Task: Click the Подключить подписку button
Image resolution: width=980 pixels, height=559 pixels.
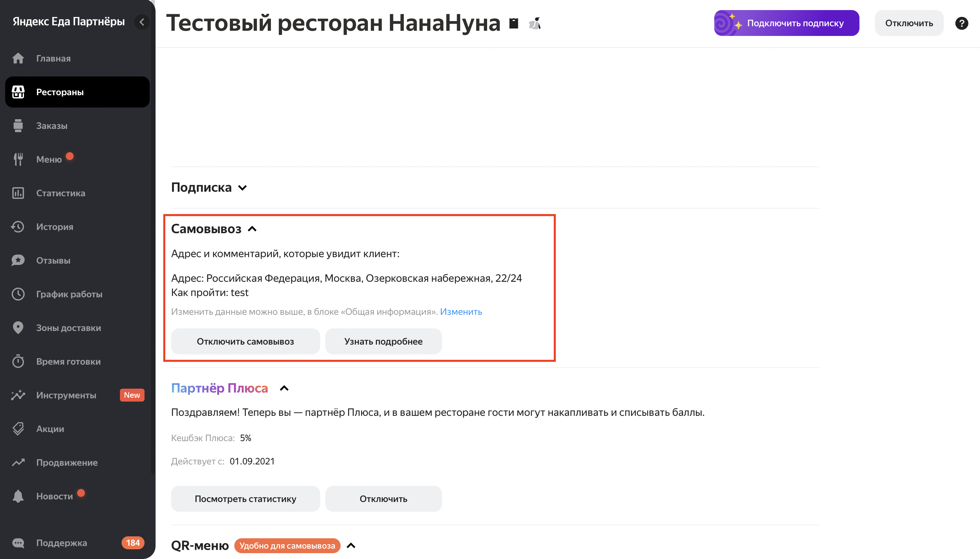Action: 787,23
